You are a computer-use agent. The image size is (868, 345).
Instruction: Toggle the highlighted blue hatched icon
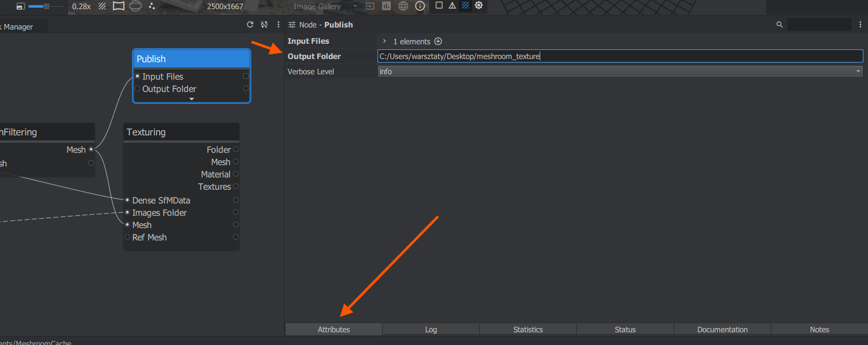465,6
